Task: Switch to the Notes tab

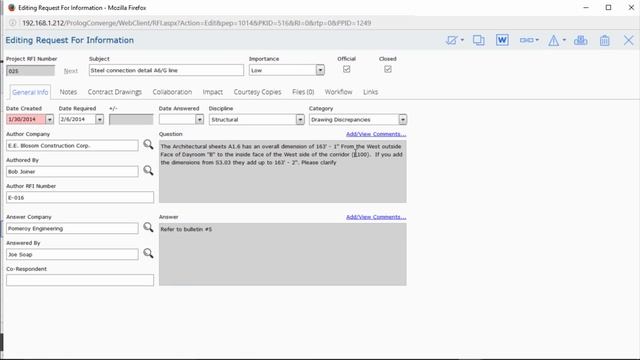Action: pyautogui.click(x=68, y=92)
